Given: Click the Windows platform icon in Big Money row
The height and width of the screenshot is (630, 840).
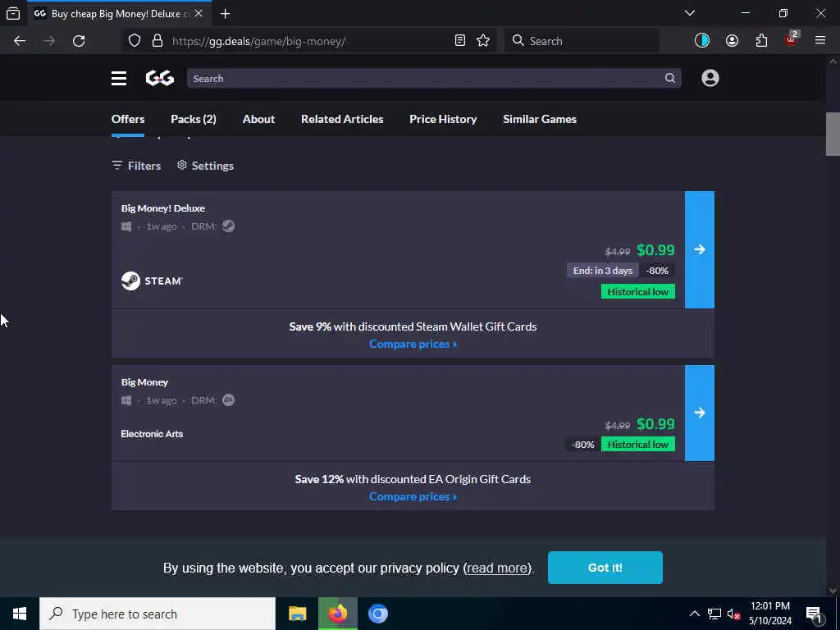Looking at the screenshot, I should click(x=126, y=400).
